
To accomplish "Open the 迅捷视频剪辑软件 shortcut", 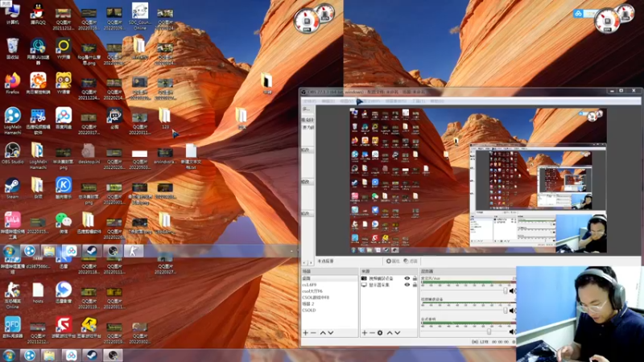I will 38,121.
